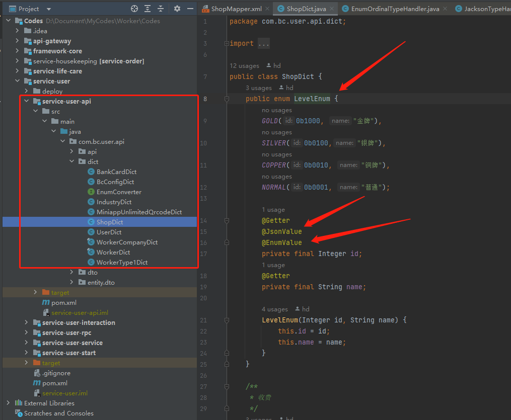Close the EnumOrdinalTypeHandler.java tab
This screenshot has width=511, height=420.
445,9
